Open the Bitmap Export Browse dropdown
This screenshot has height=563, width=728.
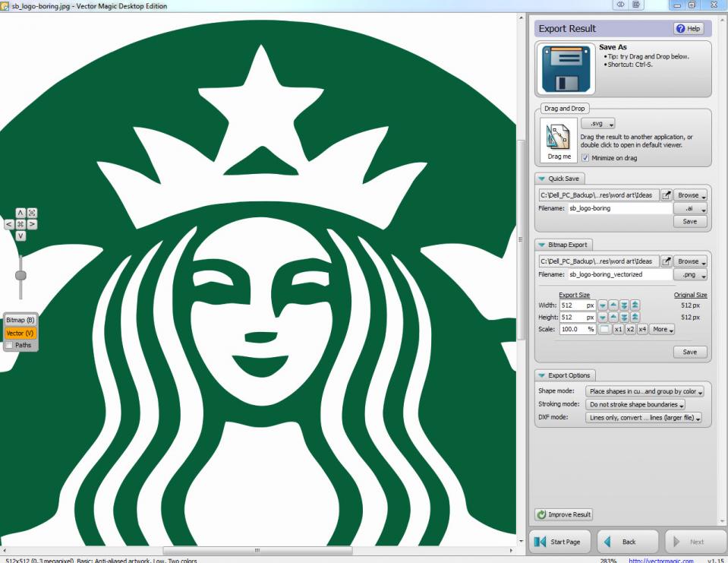pyautogui.click(x=690, y=261)
